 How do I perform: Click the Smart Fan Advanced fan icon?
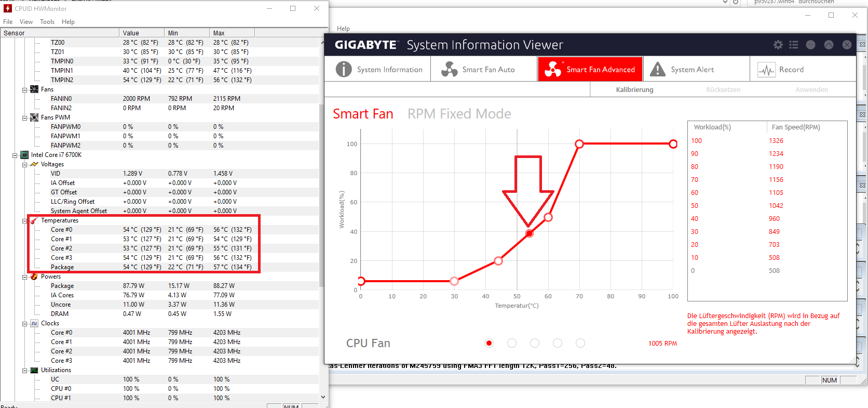pyautogui.click(x=553, y=69)
